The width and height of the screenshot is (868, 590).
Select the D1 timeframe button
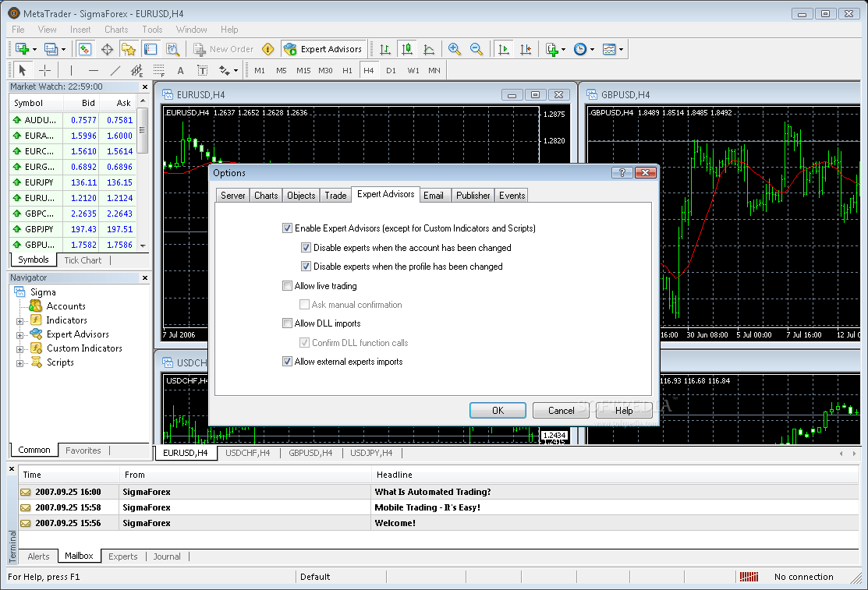391,70
